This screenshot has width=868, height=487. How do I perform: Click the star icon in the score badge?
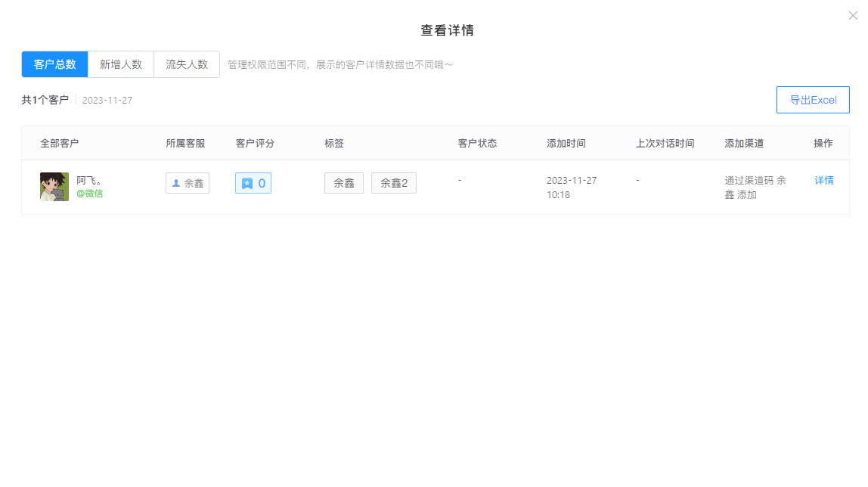pyautogui.click(x=247, y=183)
